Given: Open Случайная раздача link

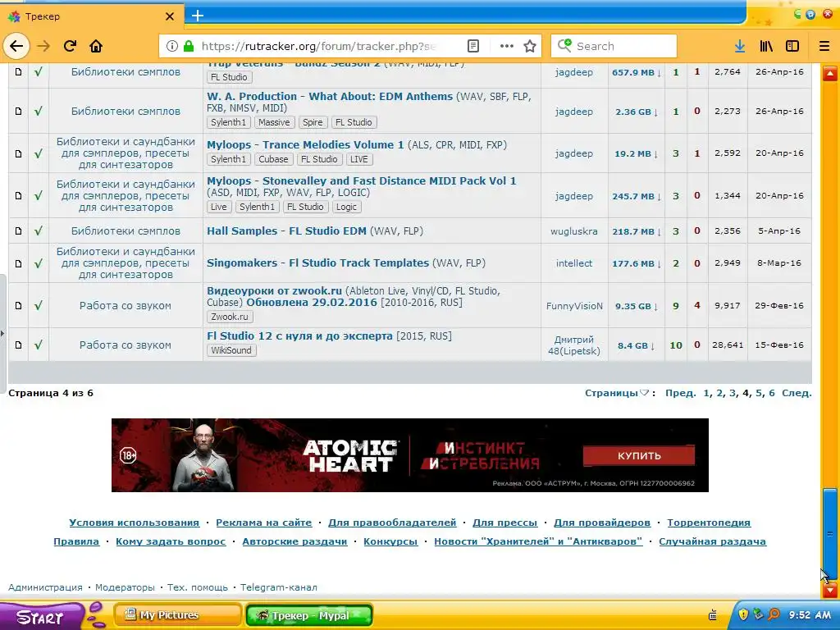Looking at the screenshot, I should click(x=713, y=541).
